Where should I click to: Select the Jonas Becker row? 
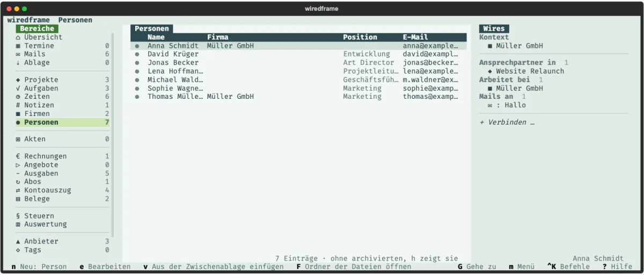[298, 63]
